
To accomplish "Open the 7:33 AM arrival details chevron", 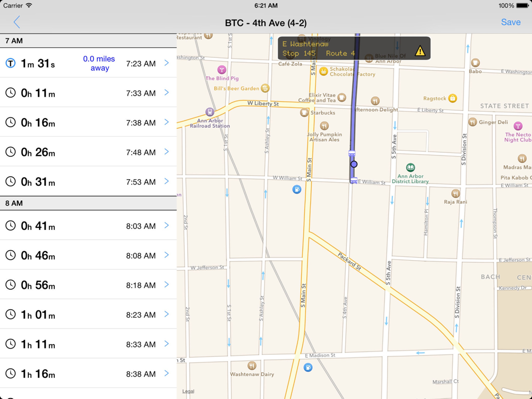I will point(167,92).
